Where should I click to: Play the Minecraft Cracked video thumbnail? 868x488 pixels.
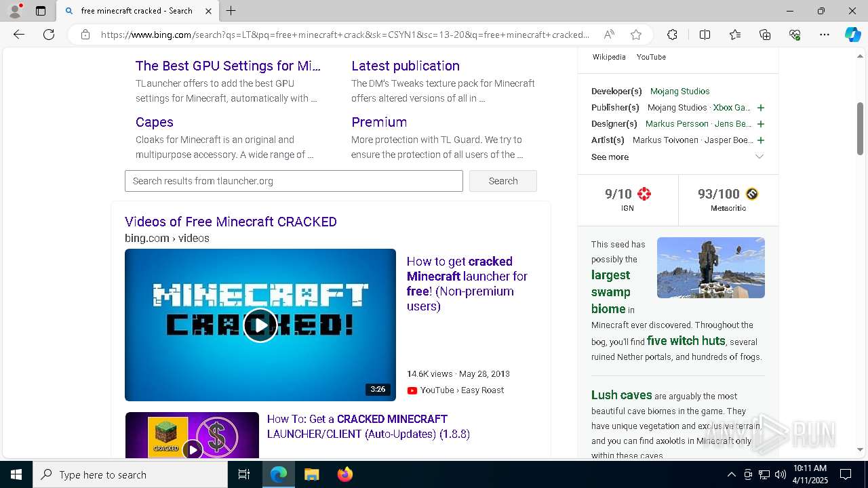(260, 325)
